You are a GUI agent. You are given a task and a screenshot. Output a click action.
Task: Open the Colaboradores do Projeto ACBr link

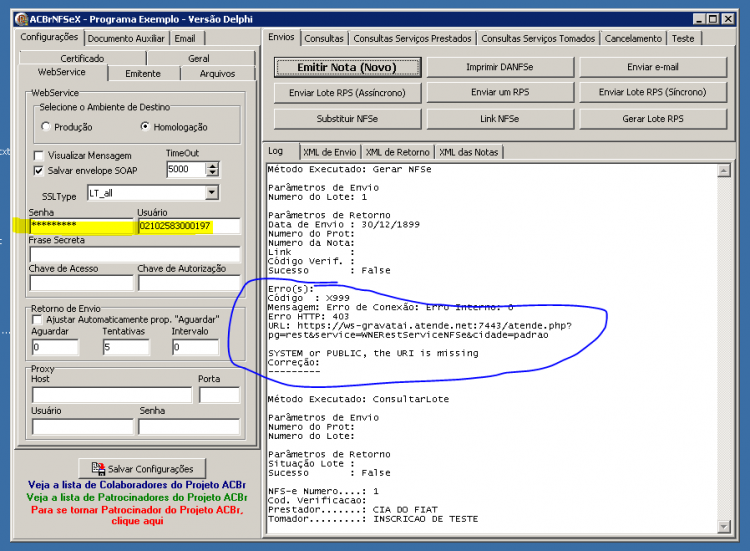137,485
